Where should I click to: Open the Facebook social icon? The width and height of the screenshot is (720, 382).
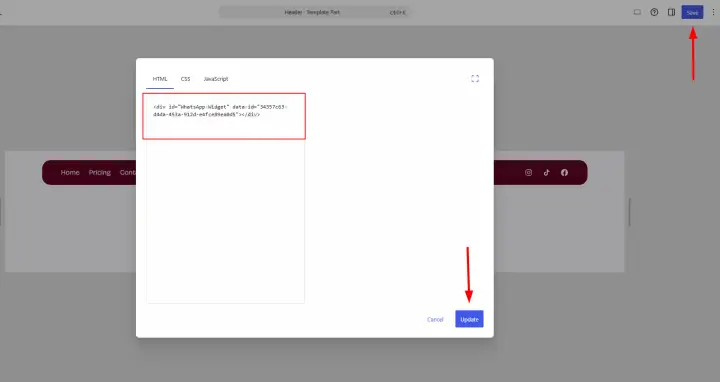[564, 173]
